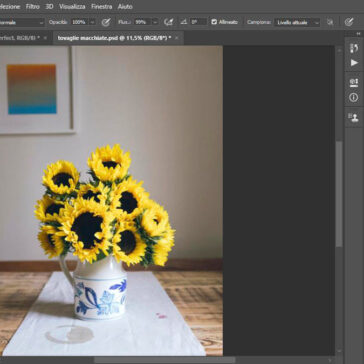Click the Opacità 100% value field
The width and height of the screenshot is (364, 364).
coord(80,22)
